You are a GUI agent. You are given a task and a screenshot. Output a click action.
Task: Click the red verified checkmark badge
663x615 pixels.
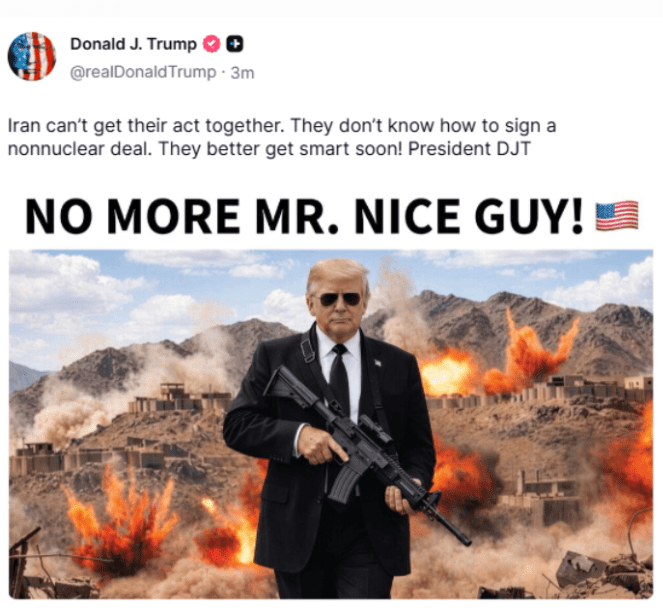[211, 44]
